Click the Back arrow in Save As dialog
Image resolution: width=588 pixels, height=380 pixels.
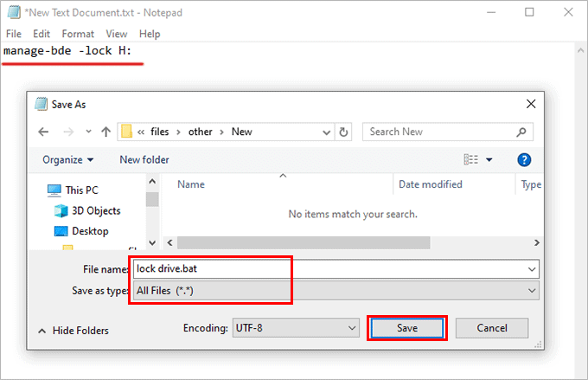[x=43, y=132]
